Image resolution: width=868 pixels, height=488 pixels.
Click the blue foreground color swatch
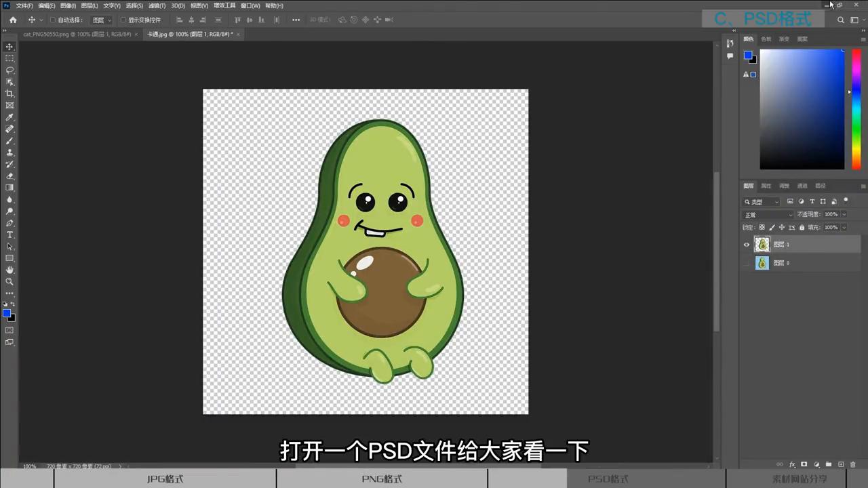pos(6,313)
